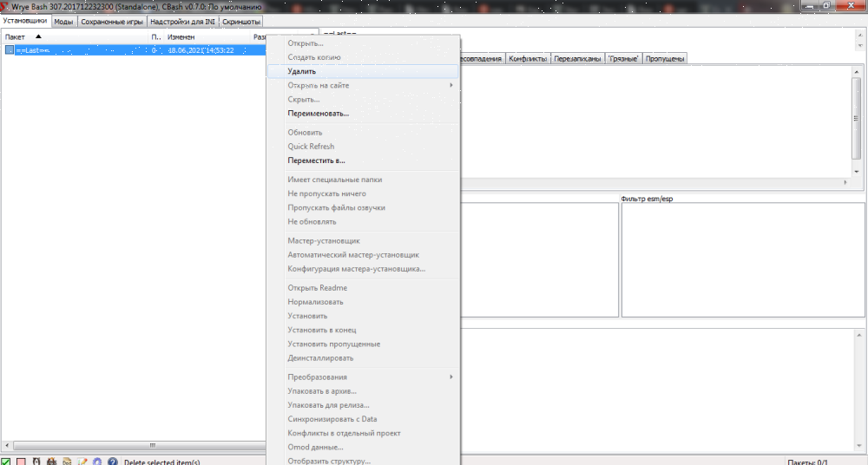Open settings via the gear icon

tap(97, 462)
